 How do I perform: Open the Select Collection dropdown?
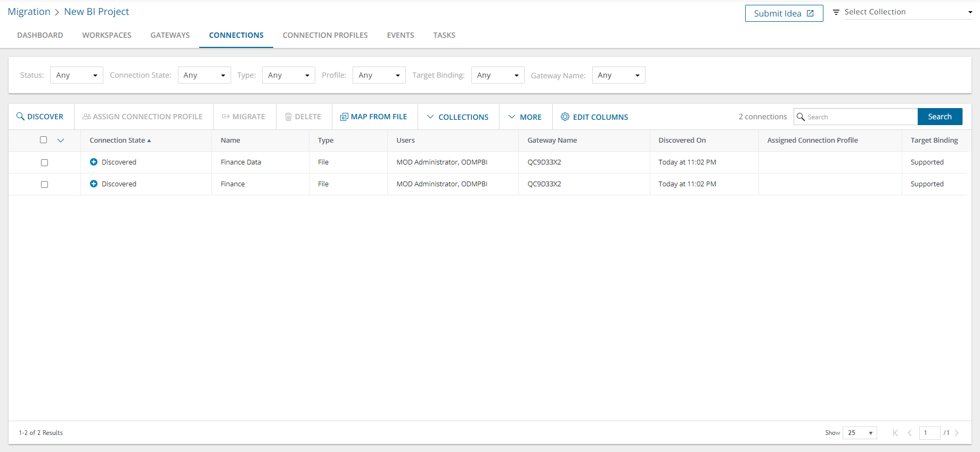click(x=908, y=12)
